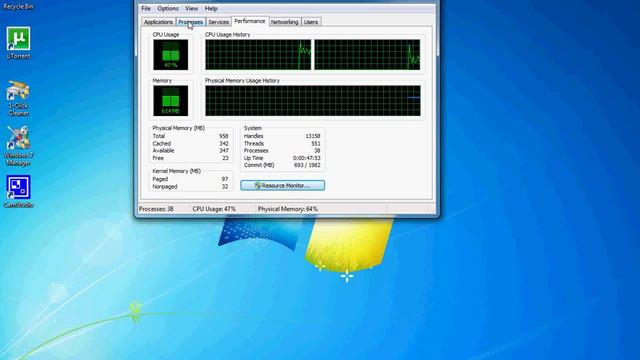The image size is (640, 360).
Task: Open the View menu
Action: pyautogui.click(x=191, y=9)
